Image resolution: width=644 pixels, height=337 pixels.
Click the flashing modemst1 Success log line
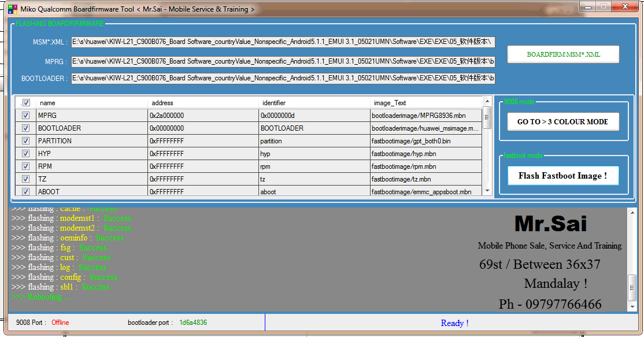click(x=72, y=218)
